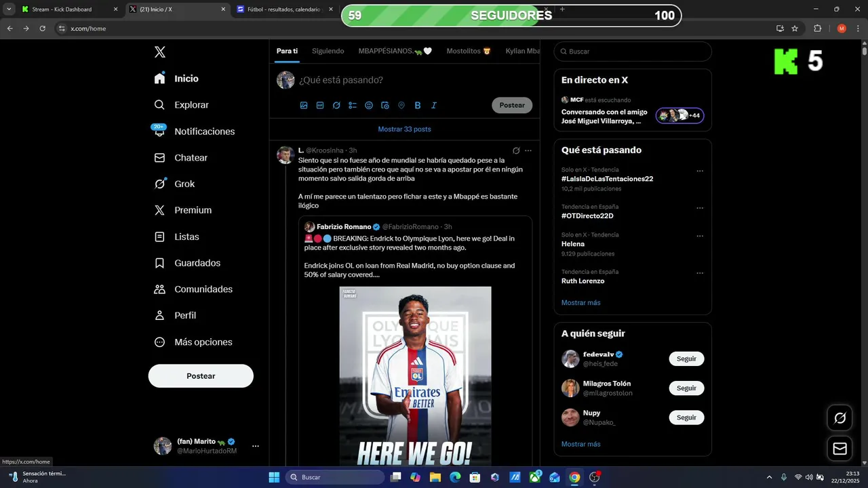The image size is (868, 488).
Task: View site information icon in address bar
Action: point(62,28)
